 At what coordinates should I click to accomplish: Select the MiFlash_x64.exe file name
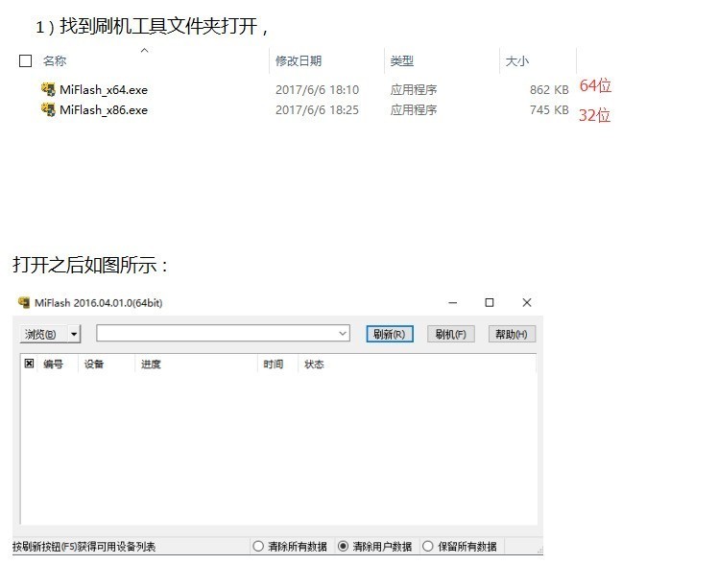coord(104,90)
